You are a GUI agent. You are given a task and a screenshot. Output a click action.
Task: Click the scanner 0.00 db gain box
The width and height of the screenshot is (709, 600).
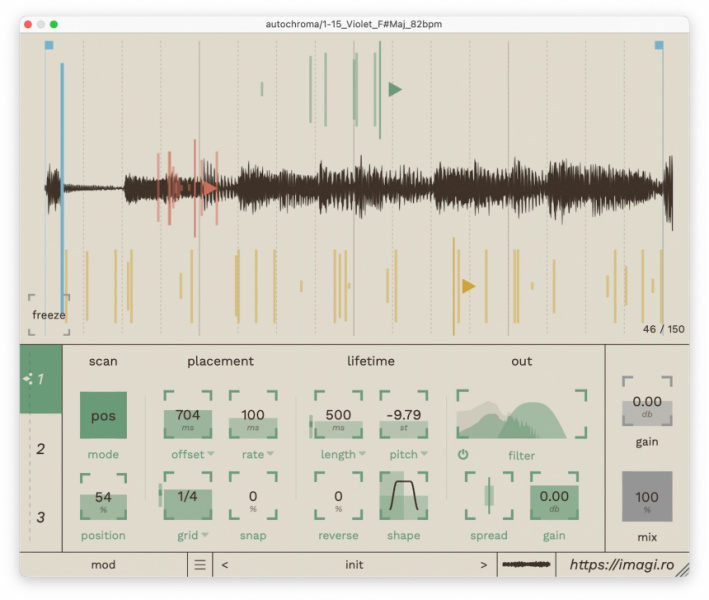coord(554,496)
